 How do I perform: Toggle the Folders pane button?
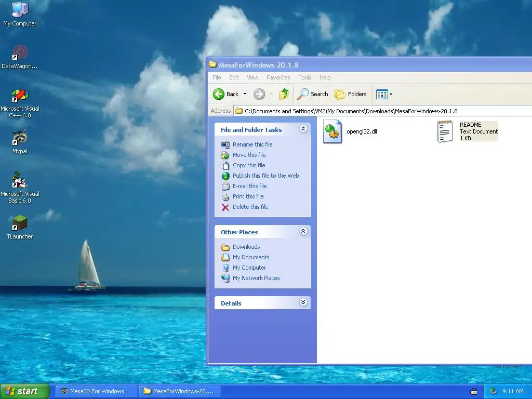click(351, 94)
